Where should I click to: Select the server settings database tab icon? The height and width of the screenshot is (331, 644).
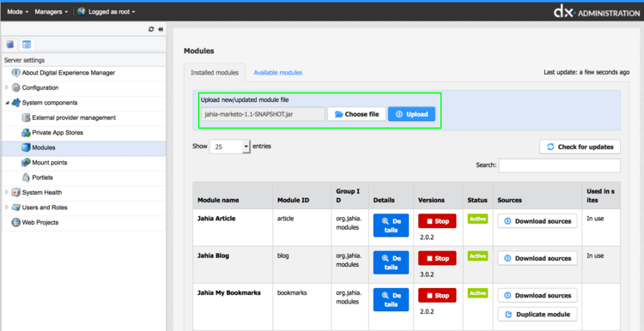(10, 45)
